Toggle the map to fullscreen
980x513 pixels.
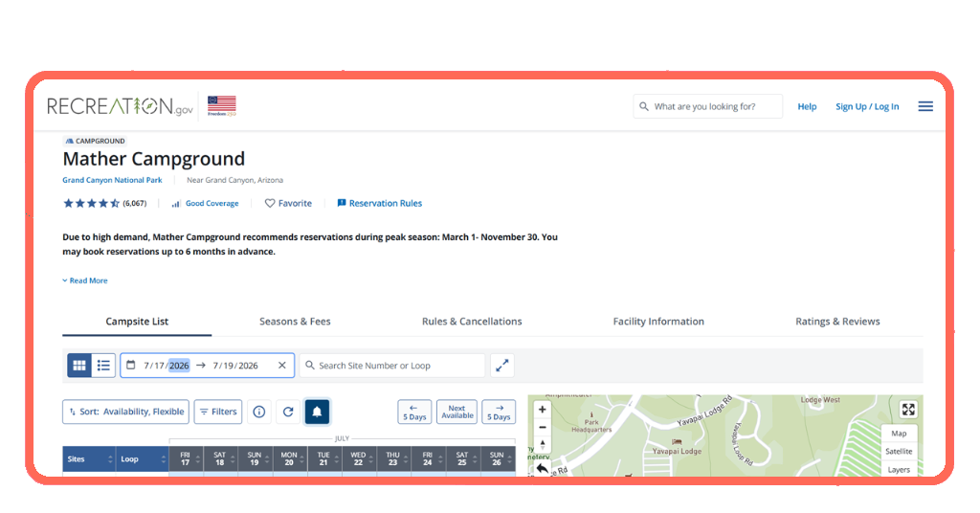[908, 410]
